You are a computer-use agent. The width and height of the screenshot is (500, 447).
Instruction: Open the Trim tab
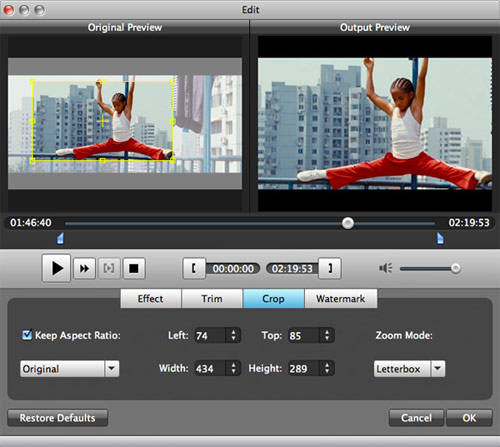click(212, 299)
